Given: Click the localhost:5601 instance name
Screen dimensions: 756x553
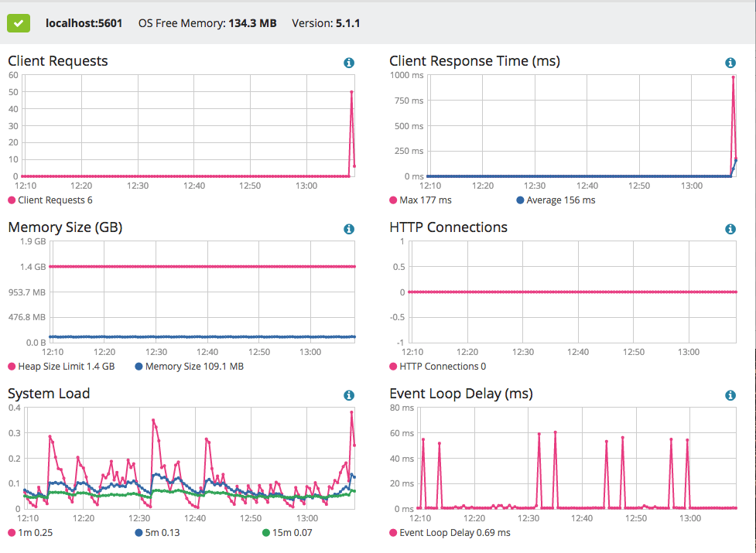Looking at the screenshot, I should click(84, 23).
